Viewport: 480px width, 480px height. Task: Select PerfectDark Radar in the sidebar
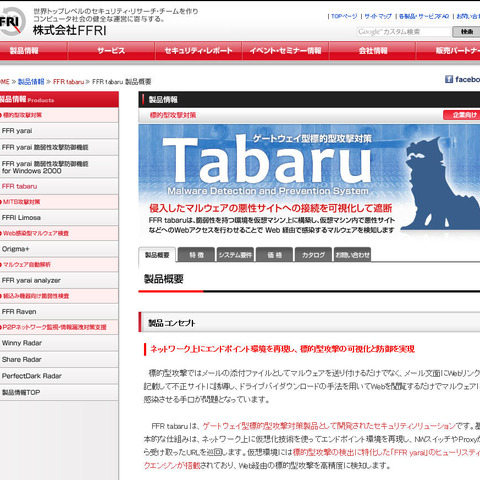point(59,376)
